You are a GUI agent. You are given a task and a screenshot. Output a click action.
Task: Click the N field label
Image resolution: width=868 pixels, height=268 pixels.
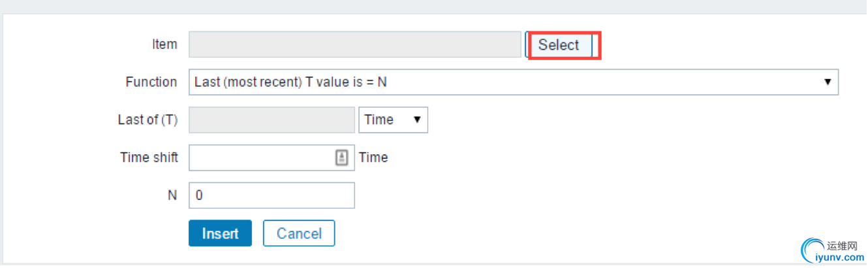[x=172, y=195]
